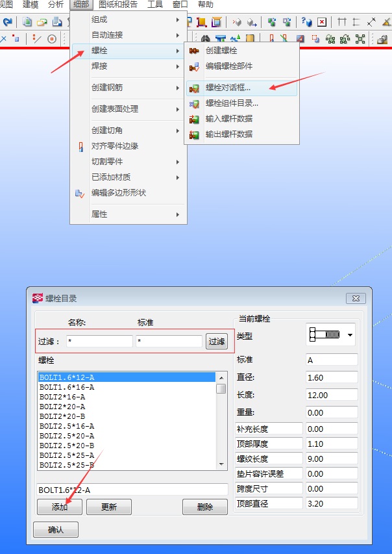Click the bolt list scrollbar up arrow

tap(221, 378)
